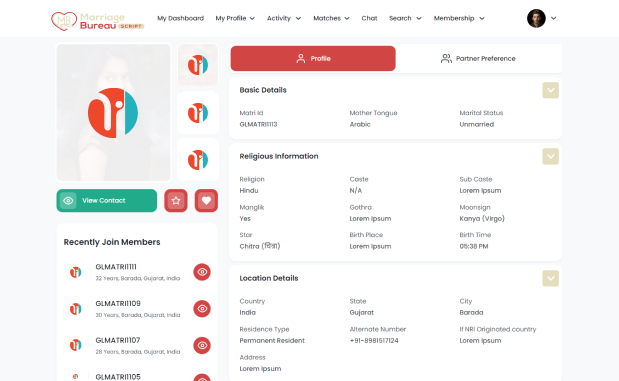The height and width of the screenshot is (381, 619).
Task: Open the Membership dropdown
Action: tap(459, 18)
